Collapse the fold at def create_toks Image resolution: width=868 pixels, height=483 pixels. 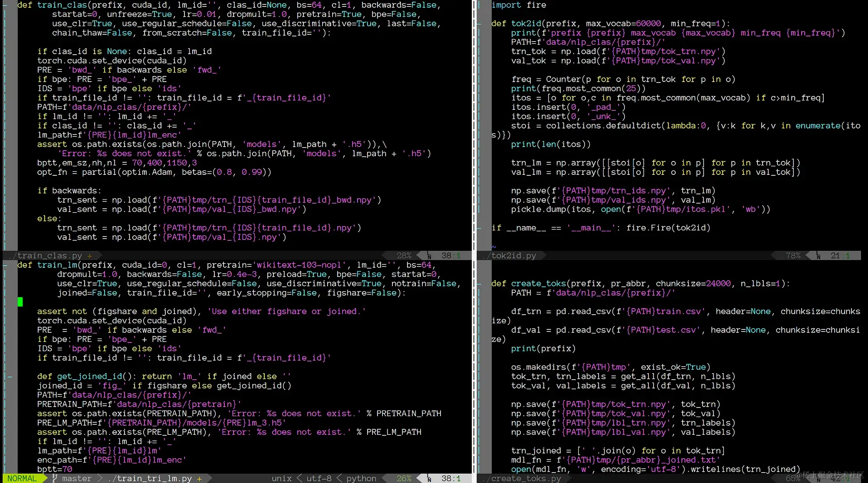pyautogui.click(x=479, y=283)
